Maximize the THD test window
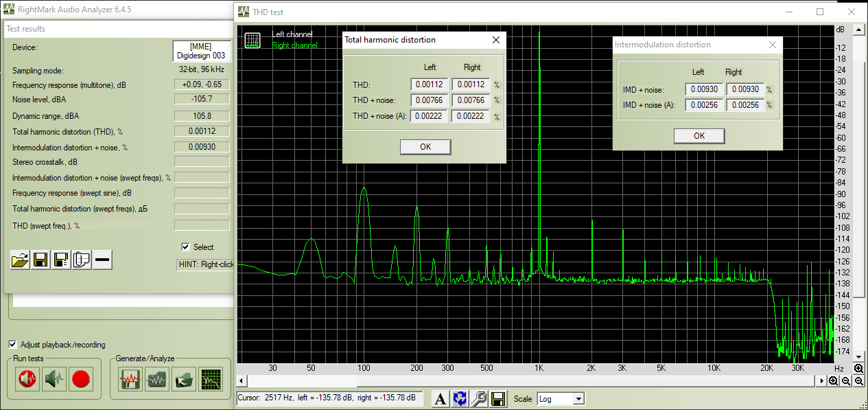The height and width of the screenshot is (410, 868). tap(820, 12)
